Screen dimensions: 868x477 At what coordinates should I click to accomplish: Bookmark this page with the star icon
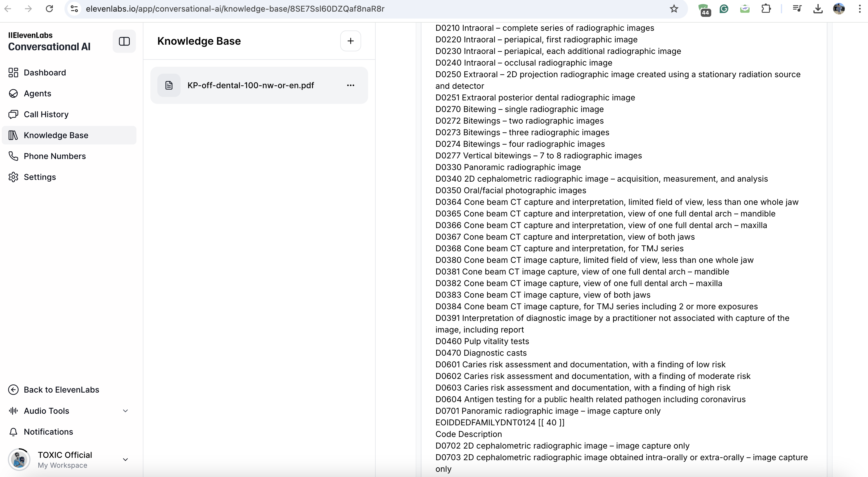(673, 9)
